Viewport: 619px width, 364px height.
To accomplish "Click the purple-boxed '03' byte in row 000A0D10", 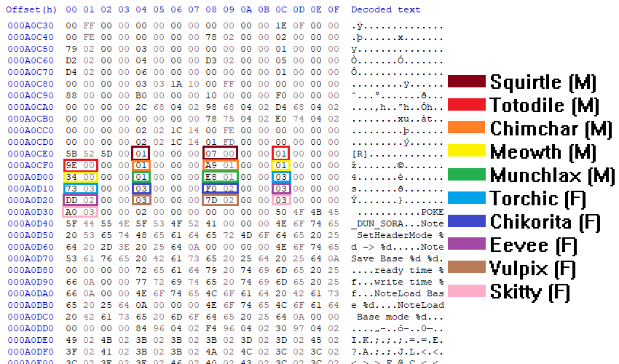I will point(280,189).
